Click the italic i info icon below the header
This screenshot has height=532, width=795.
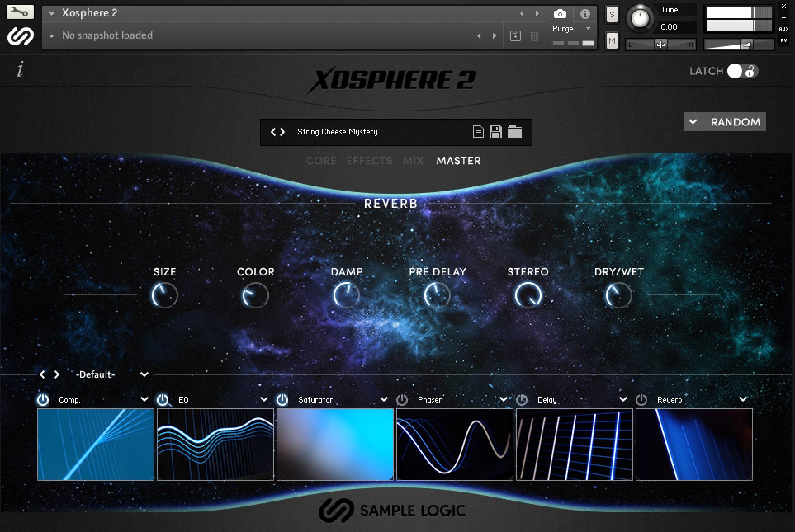[19, 70]
